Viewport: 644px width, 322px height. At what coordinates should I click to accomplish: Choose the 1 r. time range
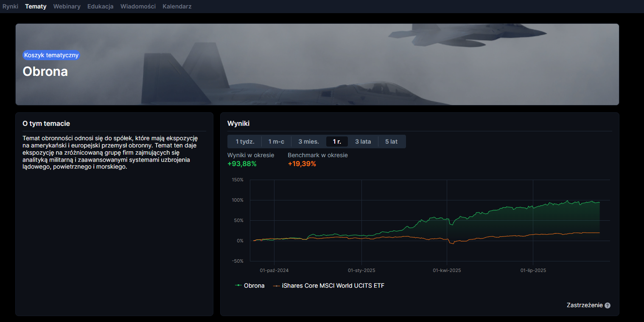pos(337,142)
